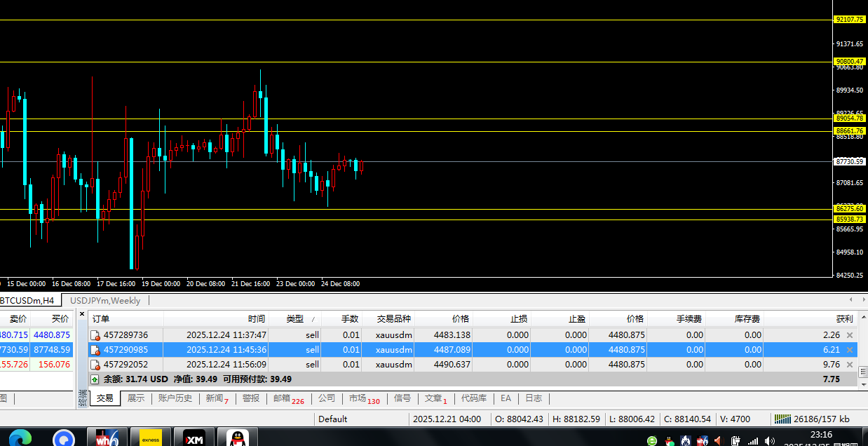Sort orders by 时间 column header
The image size is (868, 446).
click(x=256, y=318)
